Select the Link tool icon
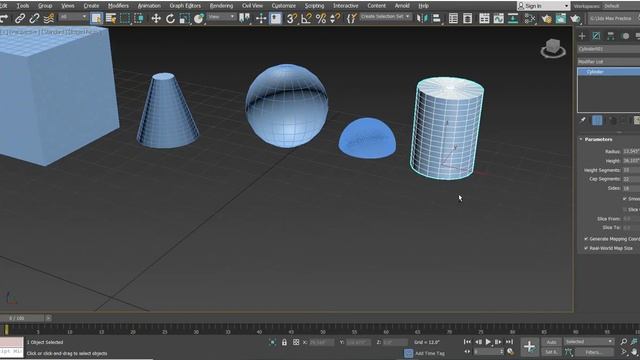The width and height of the screenshot is (640, 360). tap(20, 18)
